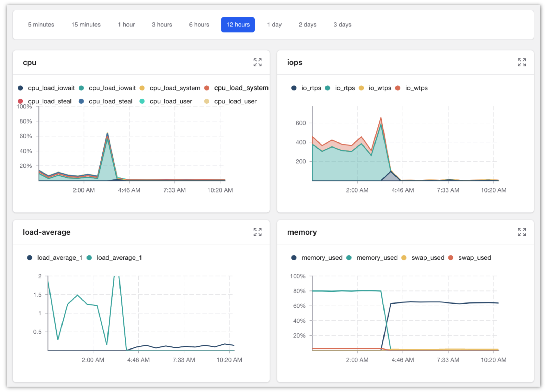The image size is (547, 392).
Task: Toggle the teal load_average_1 legend dot
Action: [89, 258]
